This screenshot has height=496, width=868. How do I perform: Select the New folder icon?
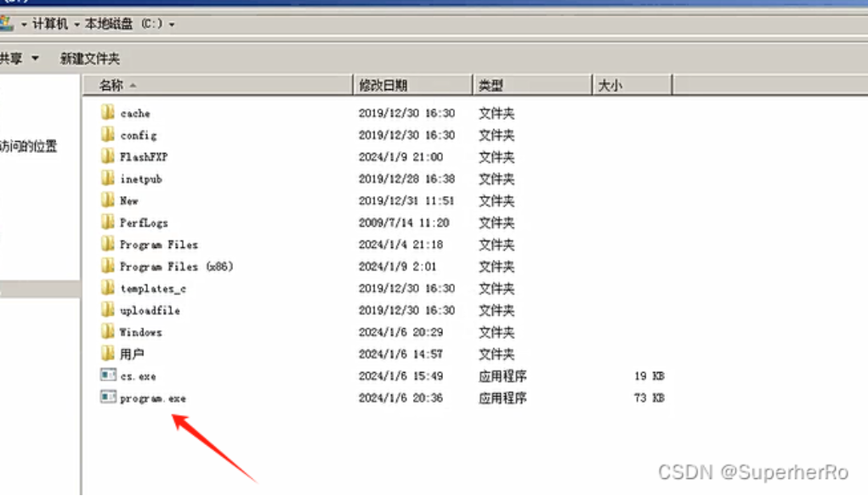[x=107, y=200]
